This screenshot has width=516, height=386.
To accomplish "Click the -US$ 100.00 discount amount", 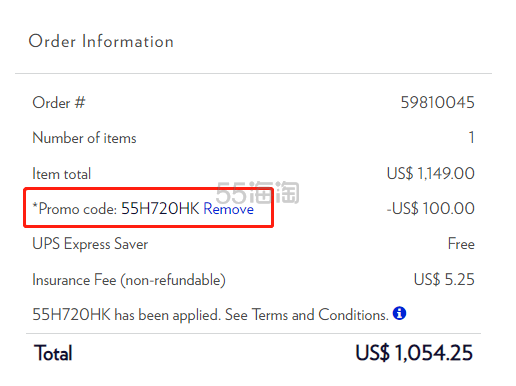I will [x=430, y=209].
